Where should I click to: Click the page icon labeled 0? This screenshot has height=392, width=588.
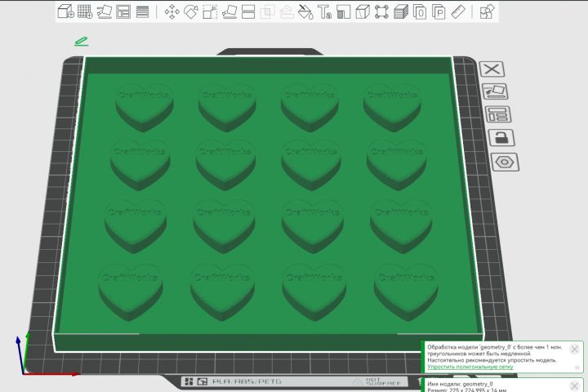click(x=420, y=11)
